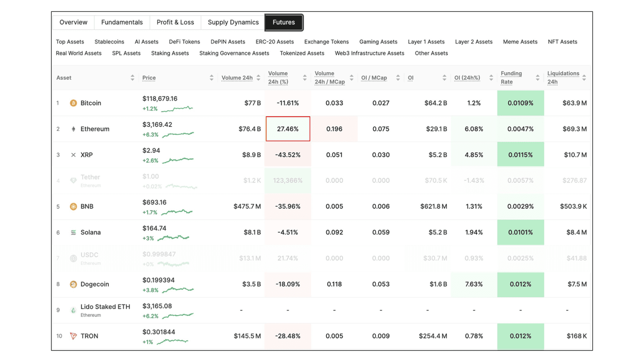Sort by Volume 24h / MCap arrows
This screenshot has height=362, width=644.
pyautogui.click(x=352, y=78)
